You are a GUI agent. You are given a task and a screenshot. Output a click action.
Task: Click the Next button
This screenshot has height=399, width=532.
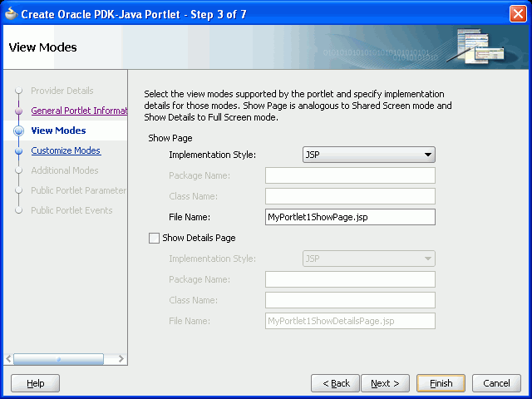386,383
